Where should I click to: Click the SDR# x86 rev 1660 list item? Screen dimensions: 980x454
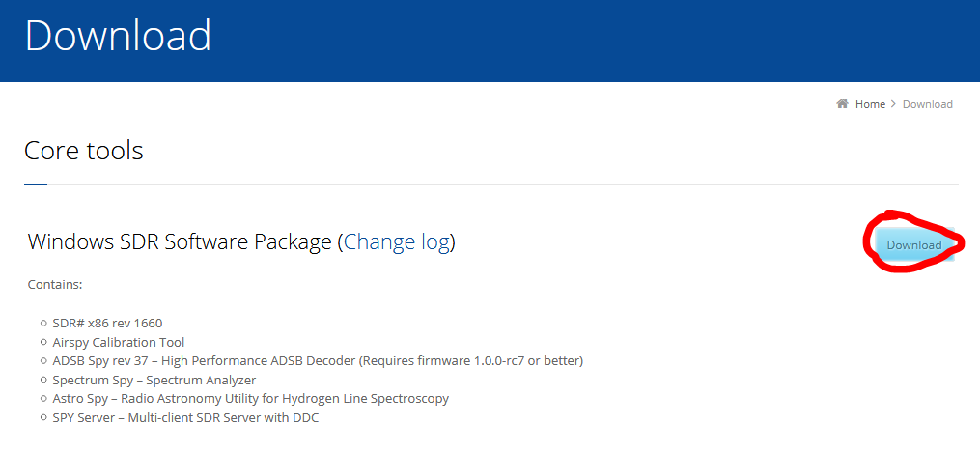(x=107, y=323)
